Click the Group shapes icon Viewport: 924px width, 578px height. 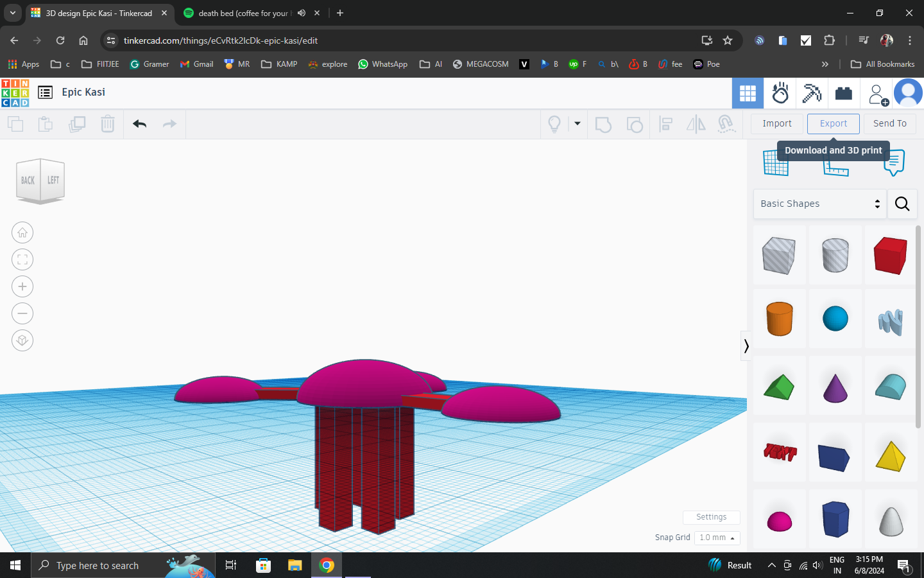(x=603, y=124)
